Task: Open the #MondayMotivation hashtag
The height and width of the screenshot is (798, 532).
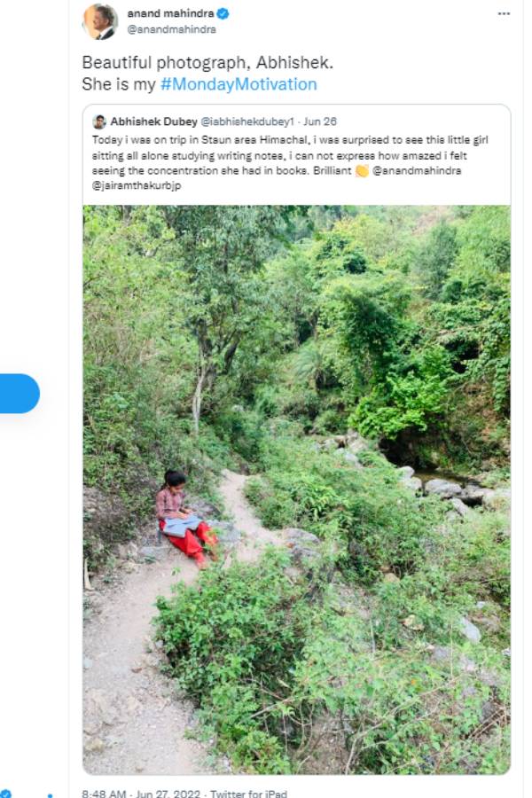Action: tap(239, 84)
